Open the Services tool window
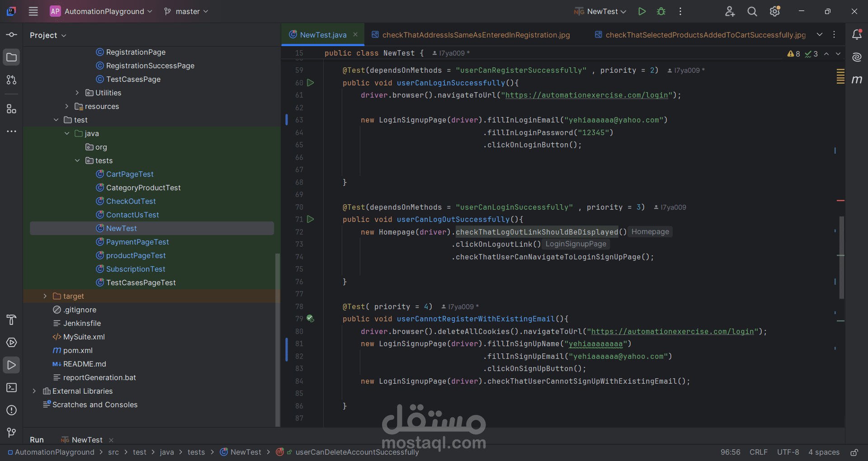 pos(12,343)
